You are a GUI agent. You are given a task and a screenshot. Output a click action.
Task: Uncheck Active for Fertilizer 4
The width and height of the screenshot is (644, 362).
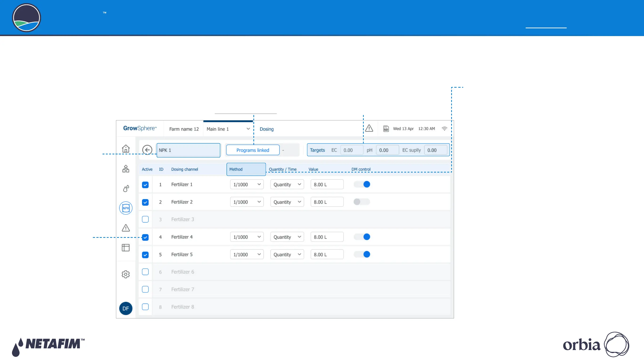(145, 237)
